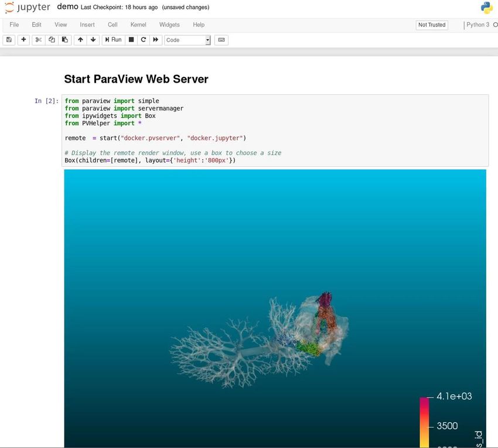
Task: Open the Cell menu
Action: [112, 25]
